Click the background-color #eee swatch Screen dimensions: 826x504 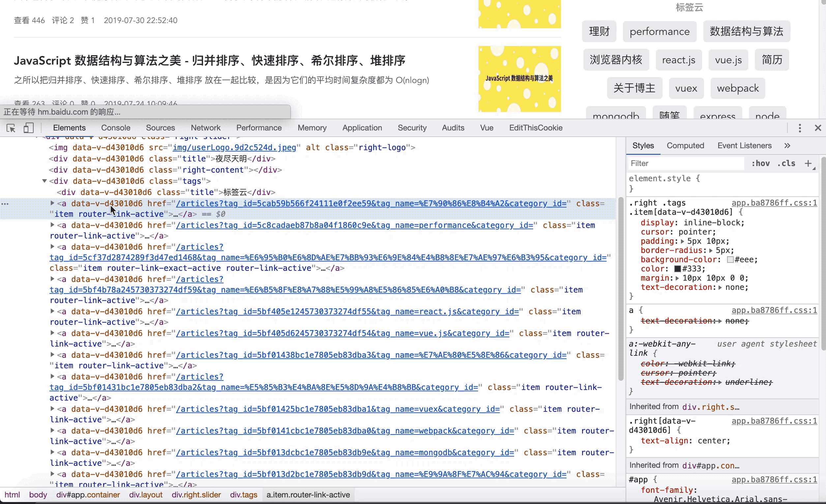click(730, 259)
